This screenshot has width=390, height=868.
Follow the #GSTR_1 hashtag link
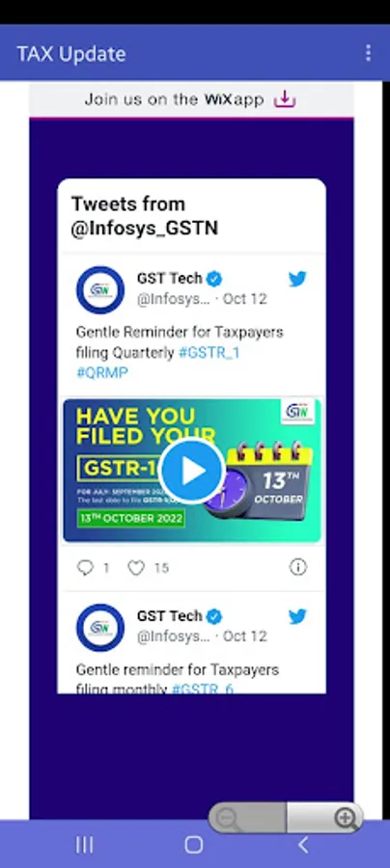[x=209, y=353]
